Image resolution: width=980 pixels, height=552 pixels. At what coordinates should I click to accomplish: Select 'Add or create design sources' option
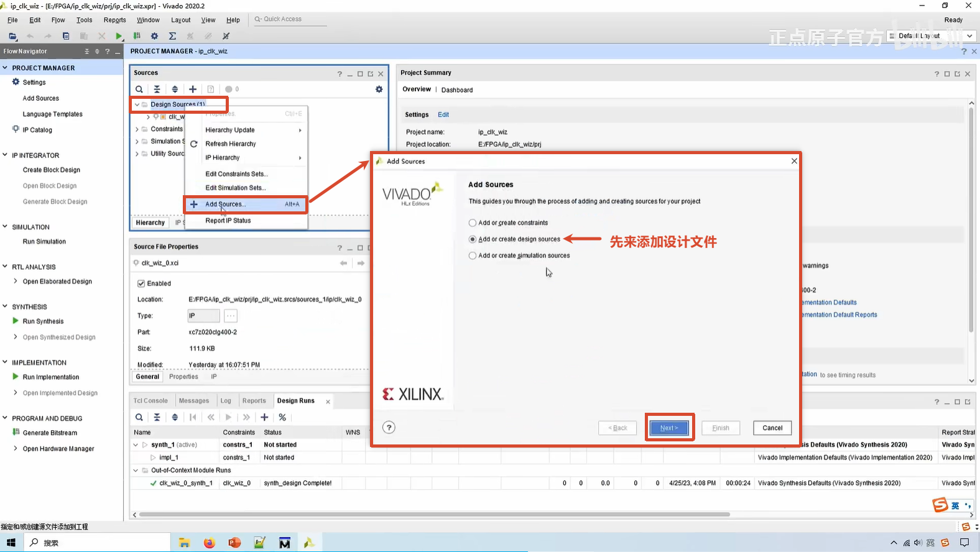pos(473,239)
